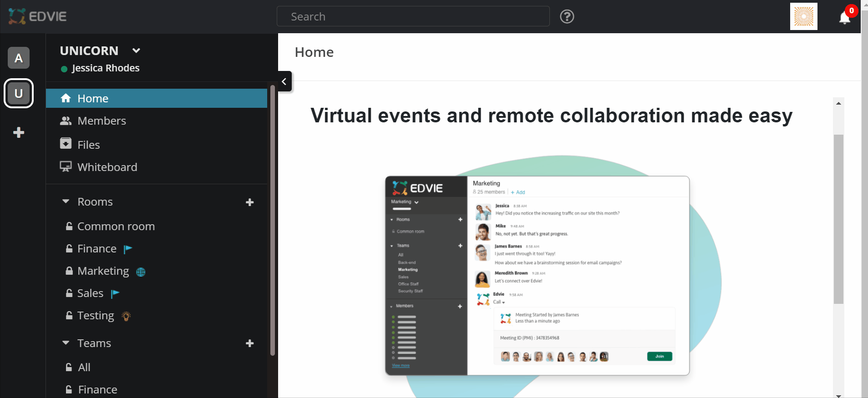
Task: Click the EDVIE logo
Action: pyautogui.click(x=37, y=16)
